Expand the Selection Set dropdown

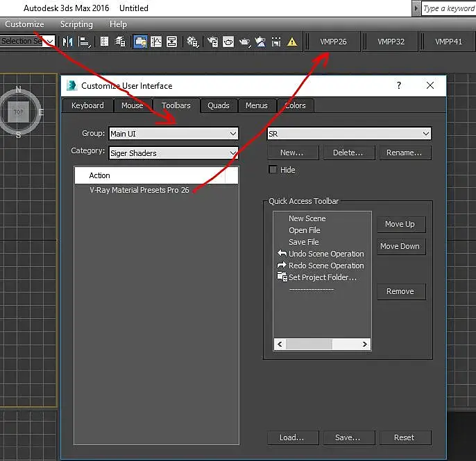pos(50,41)
